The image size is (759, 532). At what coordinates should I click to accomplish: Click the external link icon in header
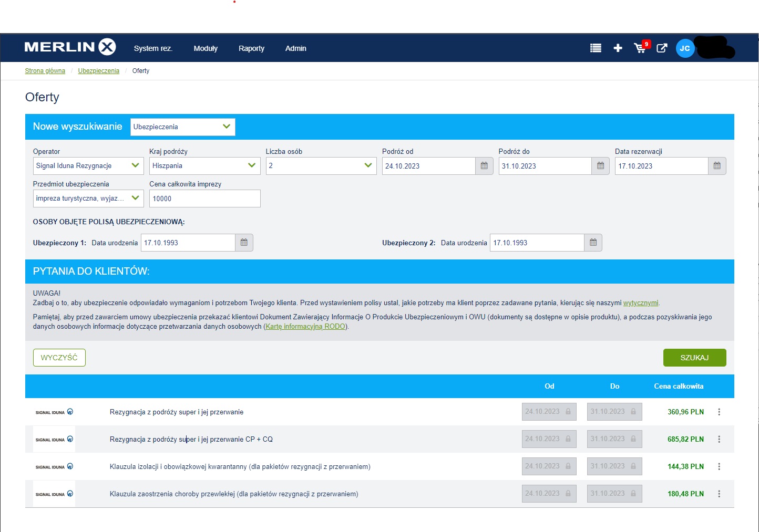(x=662, y=48)
